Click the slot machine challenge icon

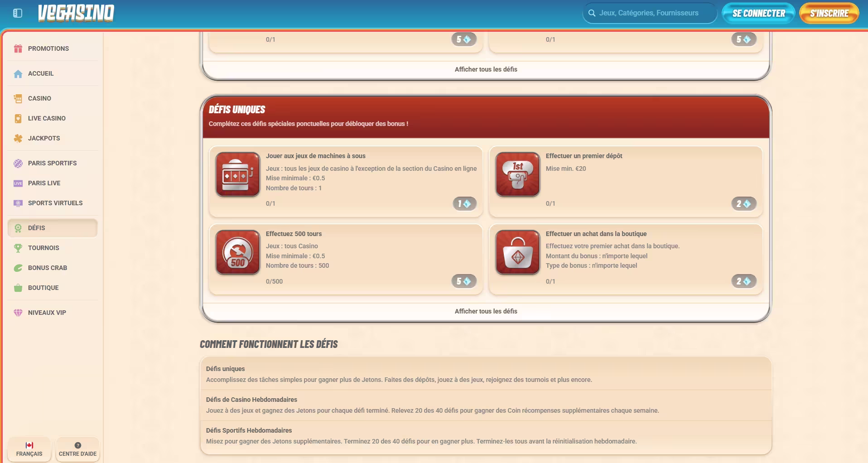(238, 174)
